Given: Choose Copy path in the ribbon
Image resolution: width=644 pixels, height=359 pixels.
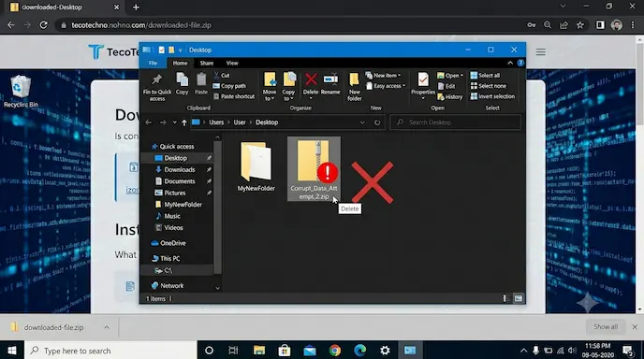Looking at the screenshot, I should (x=229, y=86).
